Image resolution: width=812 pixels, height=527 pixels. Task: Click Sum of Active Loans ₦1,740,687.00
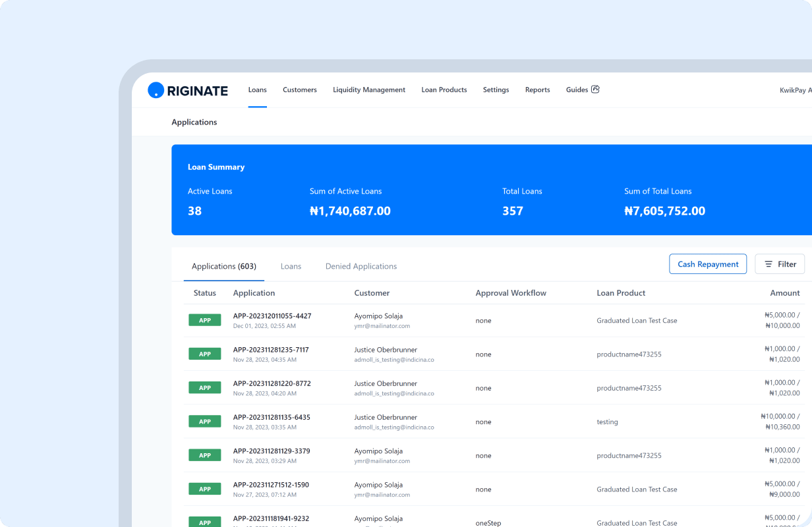click(350, 211)
